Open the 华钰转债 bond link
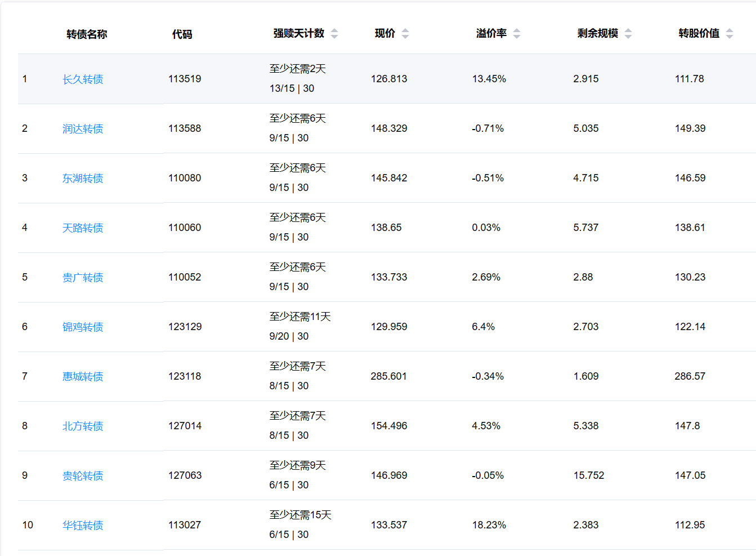The height and width of the screenshot is (556, 756). click(x=83, y=526)
